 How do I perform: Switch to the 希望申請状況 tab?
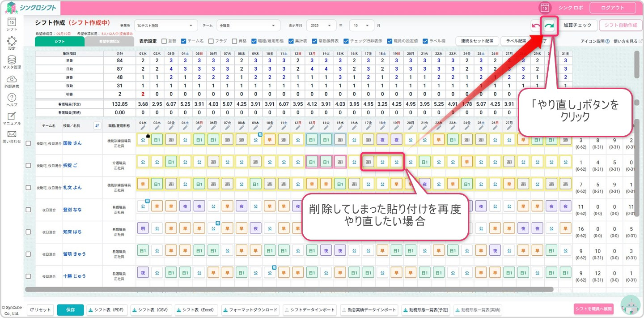tap(109, 41)
